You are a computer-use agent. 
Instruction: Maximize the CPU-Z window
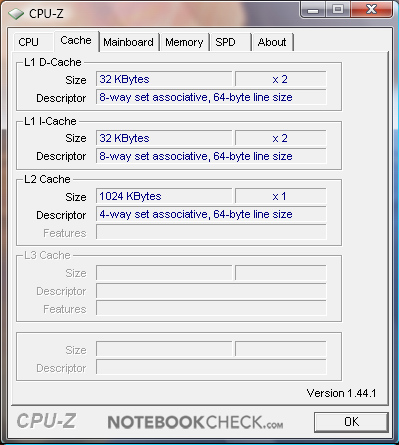337,9
